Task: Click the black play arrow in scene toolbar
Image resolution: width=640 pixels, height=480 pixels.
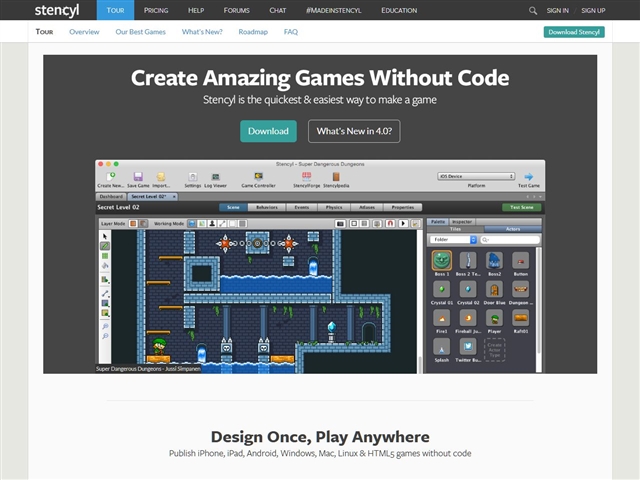Action: [x=403, y=224]
